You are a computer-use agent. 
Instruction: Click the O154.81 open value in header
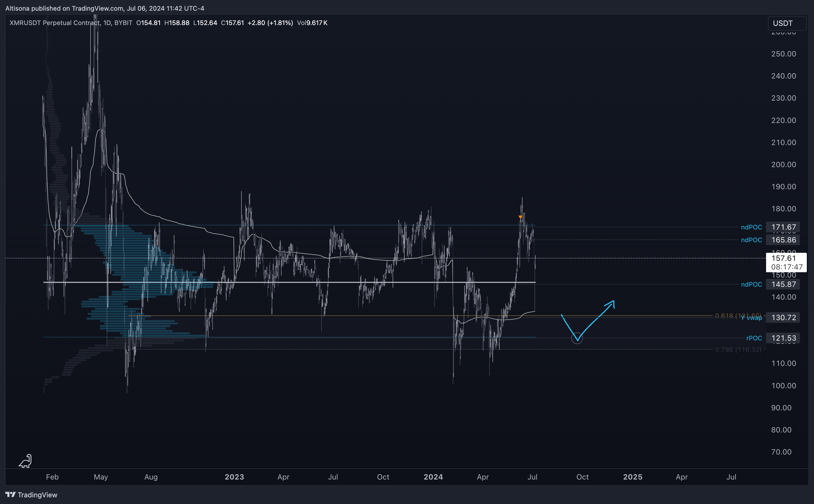pyautogui.click(x=148, y=23)
